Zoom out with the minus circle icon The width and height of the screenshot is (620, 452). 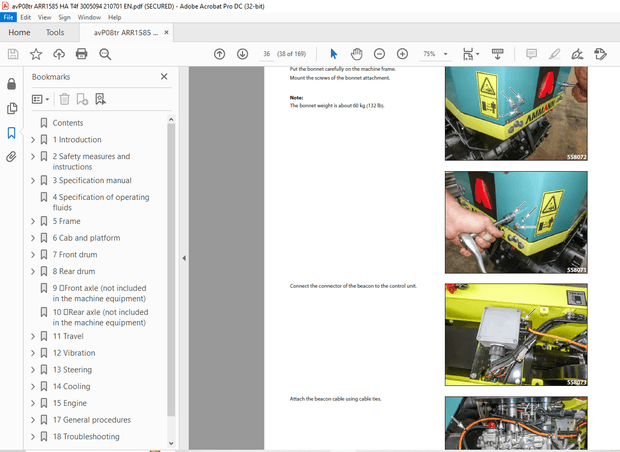379,54
